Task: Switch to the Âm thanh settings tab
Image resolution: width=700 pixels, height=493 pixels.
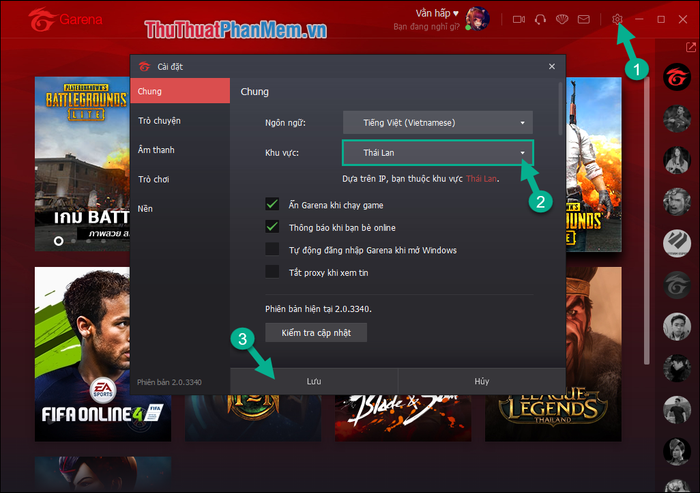Action: point(180,150)
